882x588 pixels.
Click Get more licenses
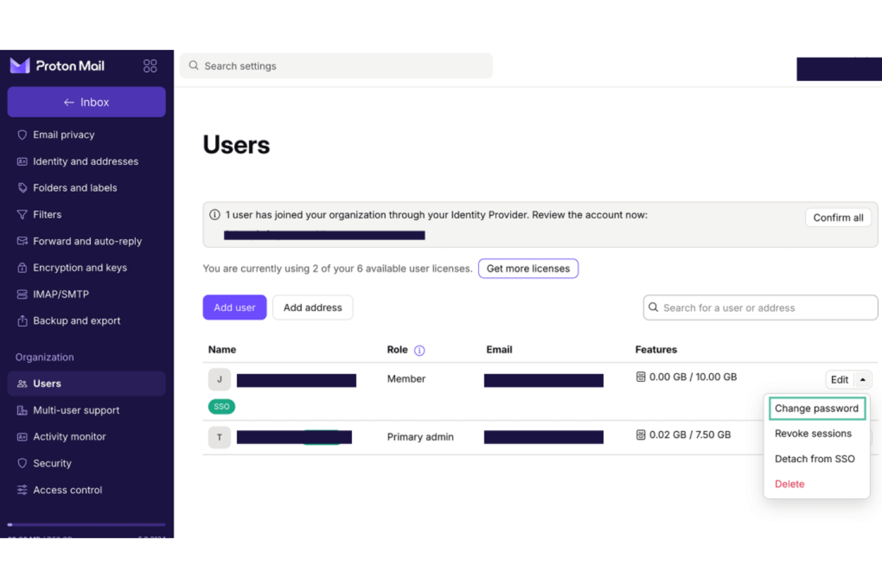[527, 268]
